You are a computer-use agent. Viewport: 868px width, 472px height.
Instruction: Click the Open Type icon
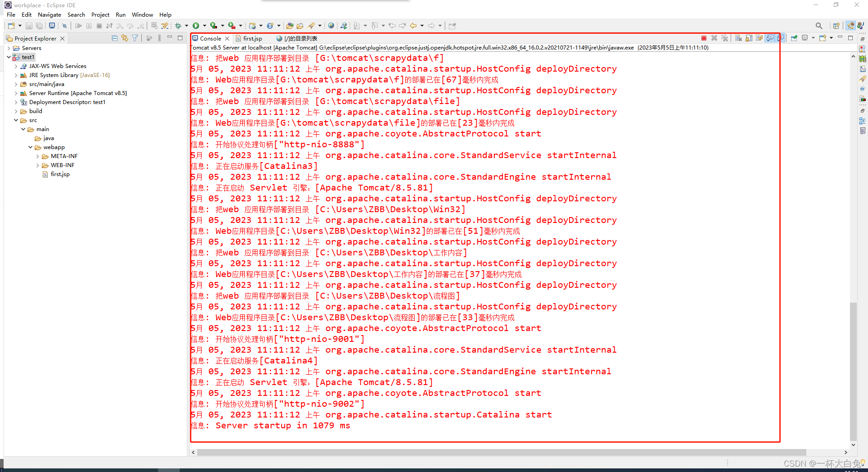click(x=290, y=26)
